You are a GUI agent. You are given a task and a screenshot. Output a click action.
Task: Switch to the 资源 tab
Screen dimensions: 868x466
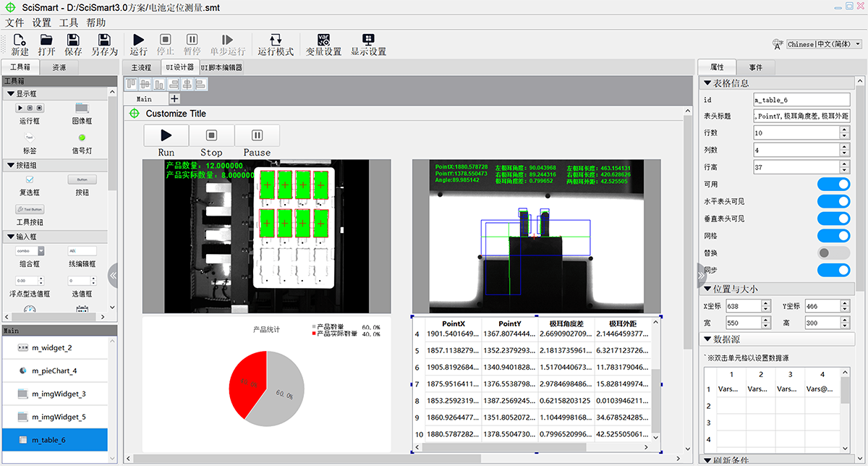[x=59, y=67]
